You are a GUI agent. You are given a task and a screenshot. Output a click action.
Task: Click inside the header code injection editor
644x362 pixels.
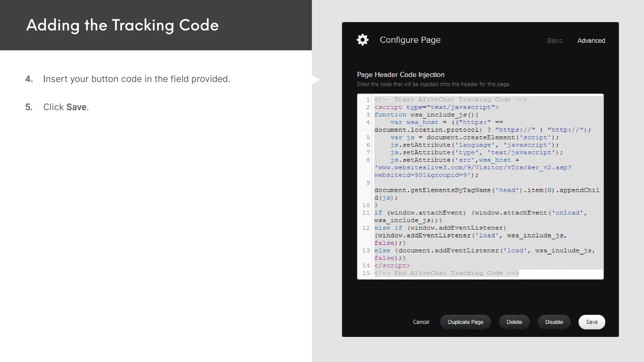[480, 186]
